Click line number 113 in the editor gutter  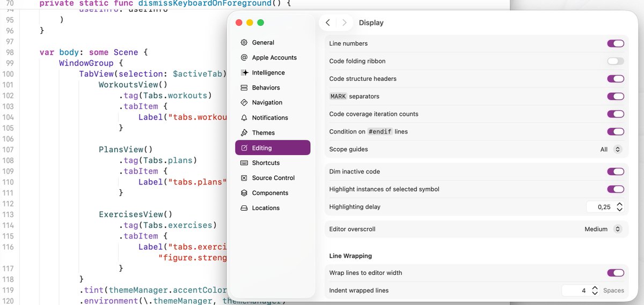(x=8, y=214)
